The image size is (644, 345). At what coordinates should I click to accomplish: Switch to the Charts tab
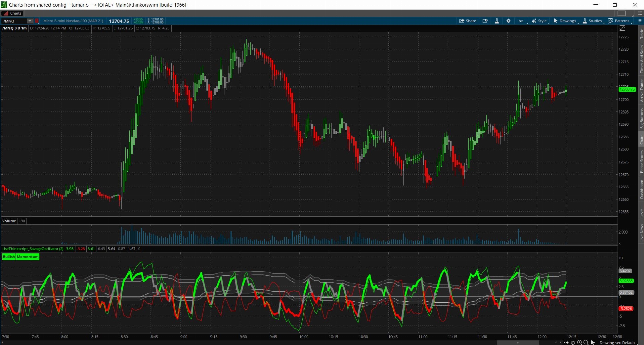pyautogui.click(x=12, y=13)
